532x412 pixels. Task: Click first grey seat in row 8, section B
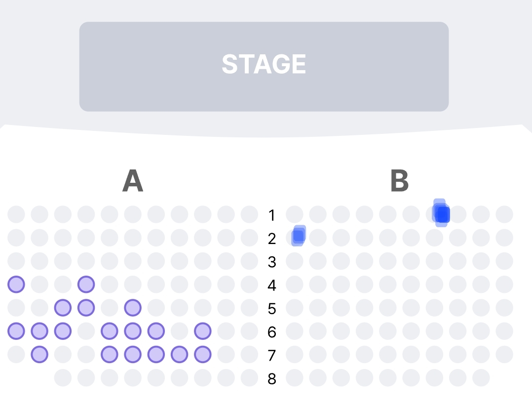click(295, 378)
